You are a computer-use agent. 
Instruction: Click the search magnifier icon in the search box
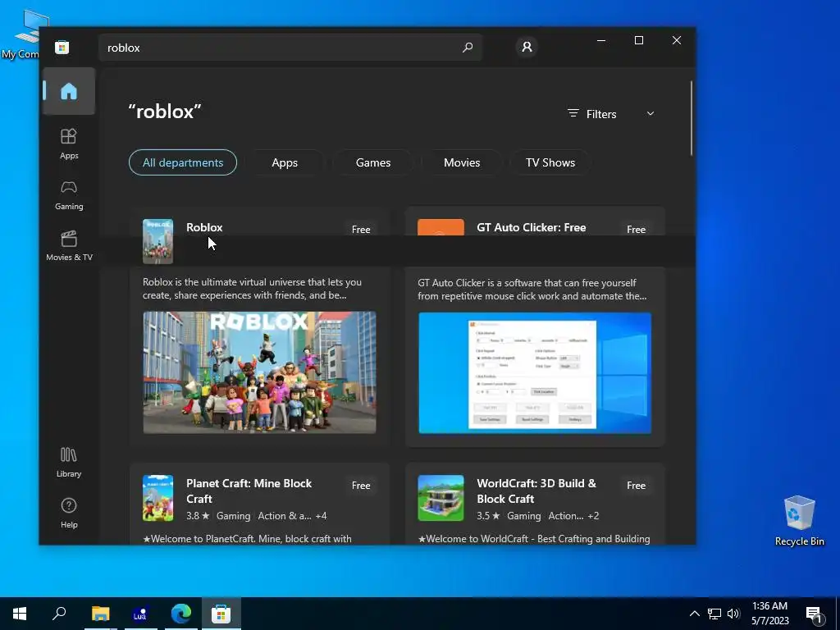(x=467, y=47)
